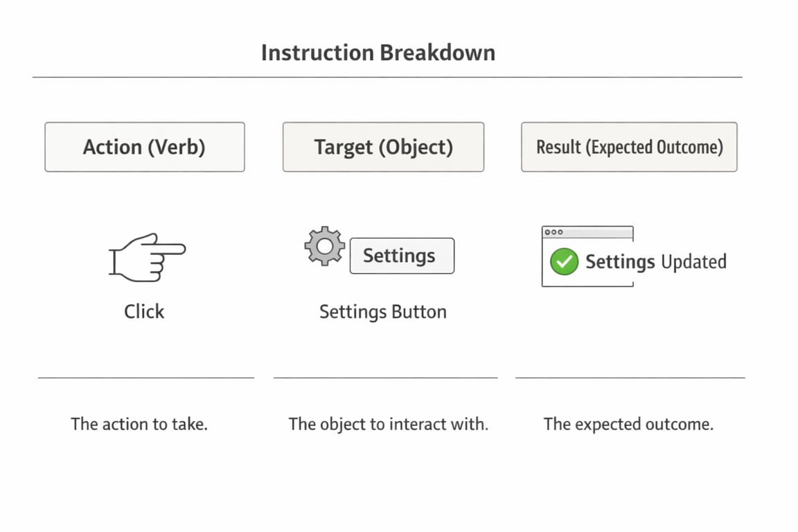Viewport: 798px width, 532px height.
Task: Click "The object to interact with." description
Action: tap(388, 424)
